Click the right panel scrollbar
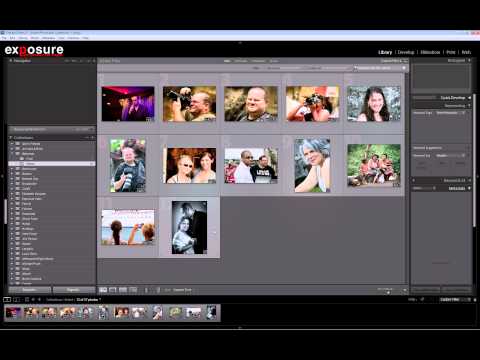Screen dimensions: 480x360 click(475, 160)
